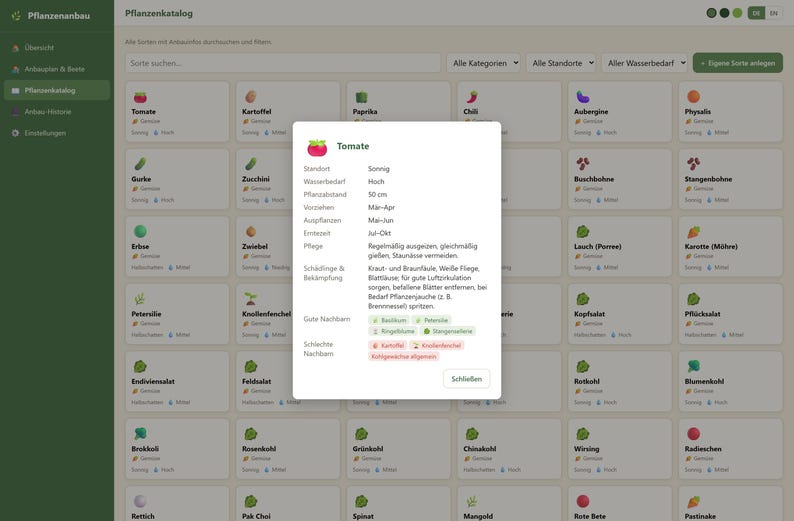This screenshot has height=521, width=794.
Task: Click the potato icon on Kartoffel card
Action: (x=251, y=97)
